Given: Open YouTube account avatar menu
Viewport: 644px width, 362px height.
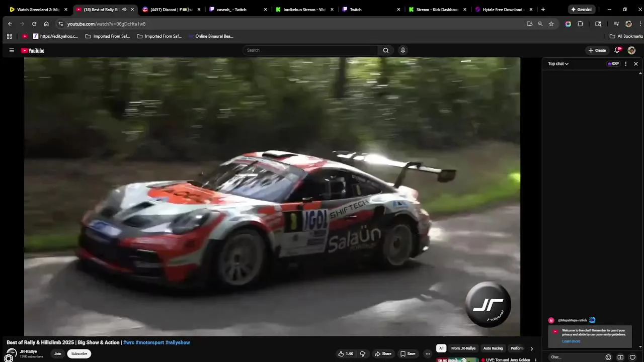Looking at the screenshot, I should pos(632,50).
